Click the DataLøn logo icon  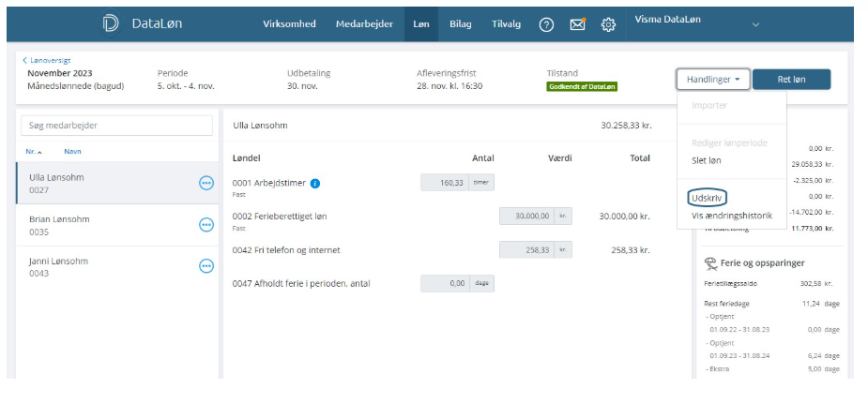click(111, 24)
